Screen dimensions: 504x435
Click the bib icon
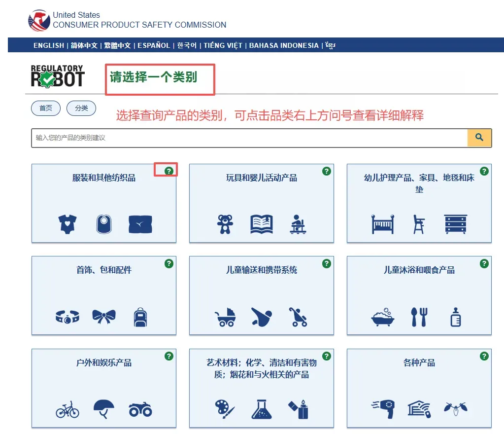(x=104, y=224)
